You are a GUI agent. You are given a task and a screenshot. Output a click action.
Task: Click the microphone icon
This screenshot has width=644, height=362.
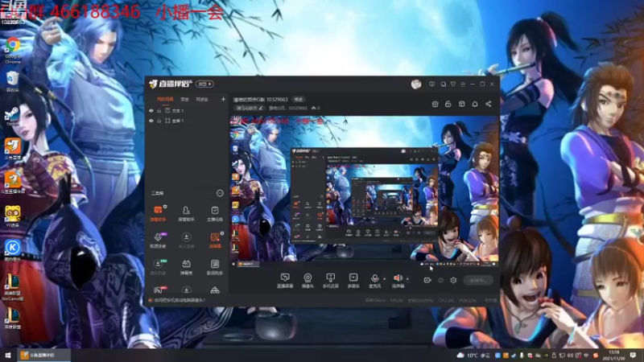(x=374, y=280)
